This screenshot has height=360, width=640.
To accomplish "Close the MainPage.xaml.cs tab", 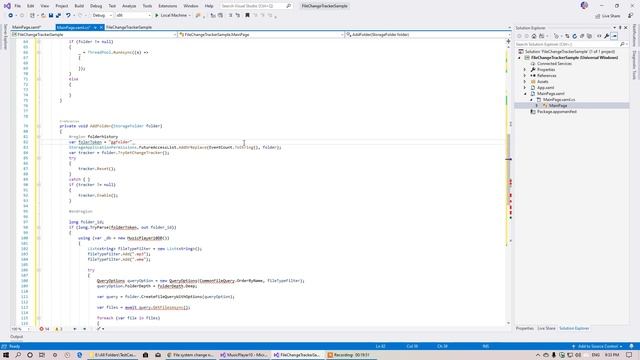I will click(x=101, y=27).
